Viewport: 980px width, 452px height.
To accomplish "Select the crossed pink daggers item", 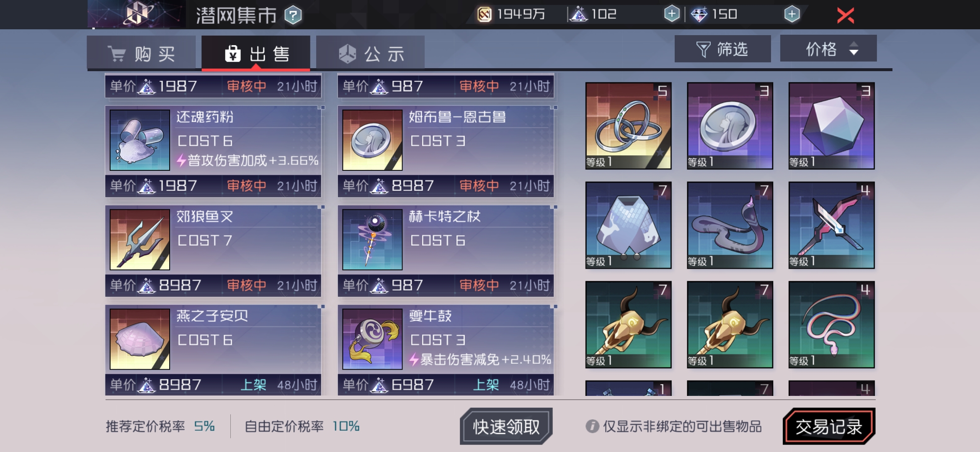I will 831,225.
